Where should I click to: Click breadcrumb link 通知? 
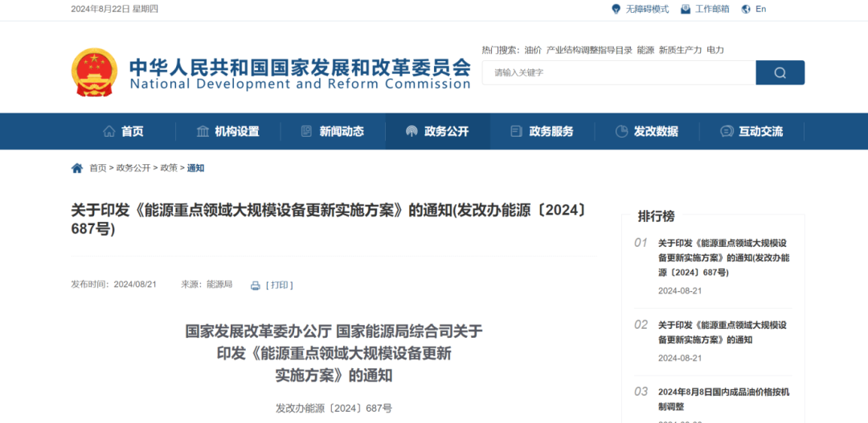coord(196,168)
